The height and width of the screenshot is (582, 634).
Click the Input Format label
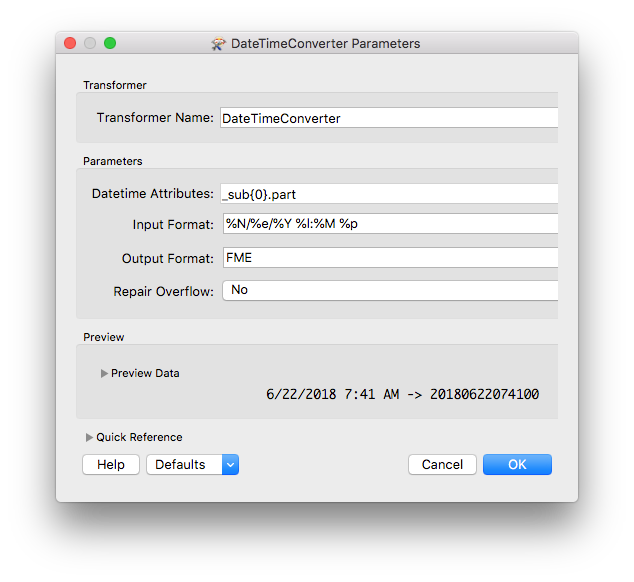[173, 224]
